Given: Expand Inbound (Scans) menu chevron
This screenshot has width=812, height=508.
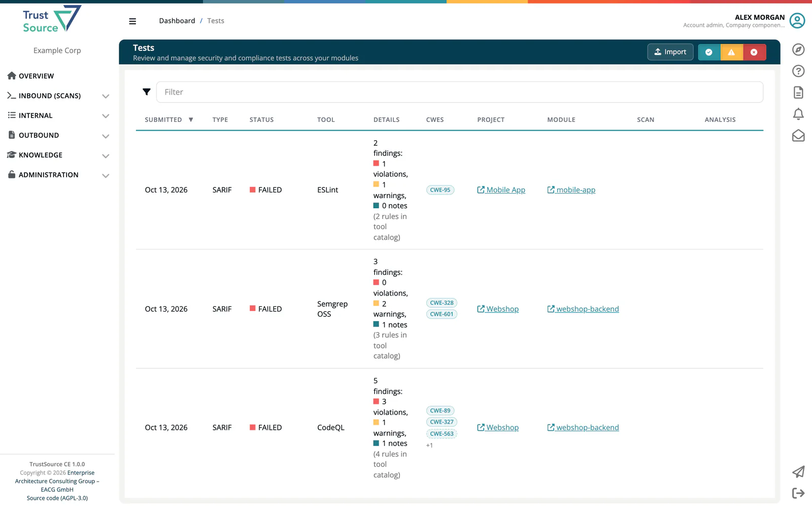Looking at the screenshot, I should pos(106,96).
